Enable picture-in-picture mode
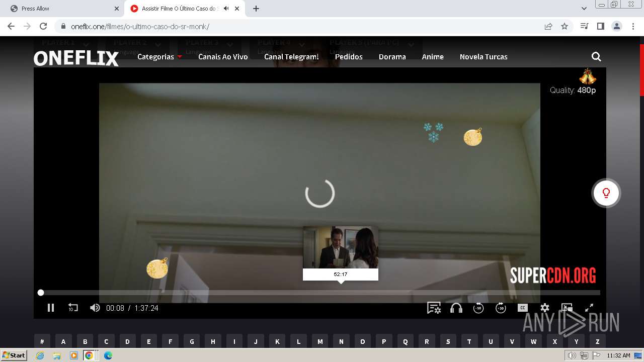 pos(567,308)
